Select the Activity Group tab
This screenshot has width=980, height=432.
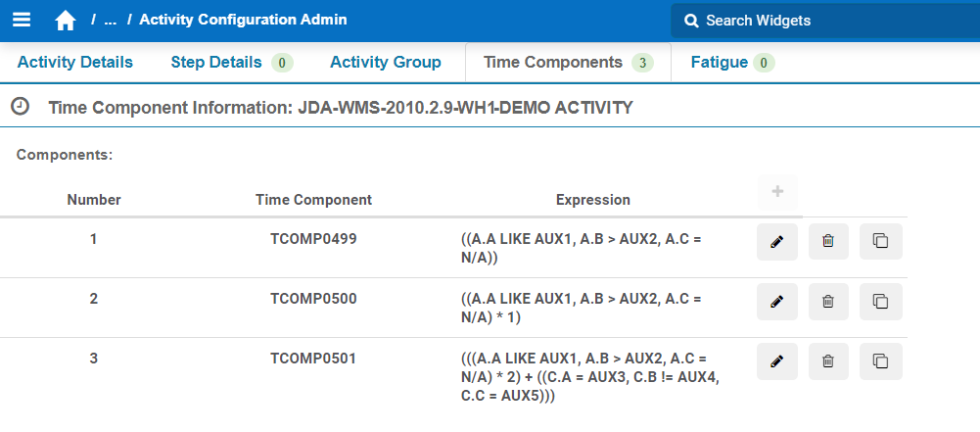click(x=386, y=63)
